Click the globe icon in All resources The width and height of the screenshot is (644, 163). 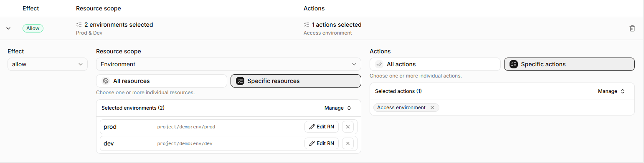[x=106, y=81]
